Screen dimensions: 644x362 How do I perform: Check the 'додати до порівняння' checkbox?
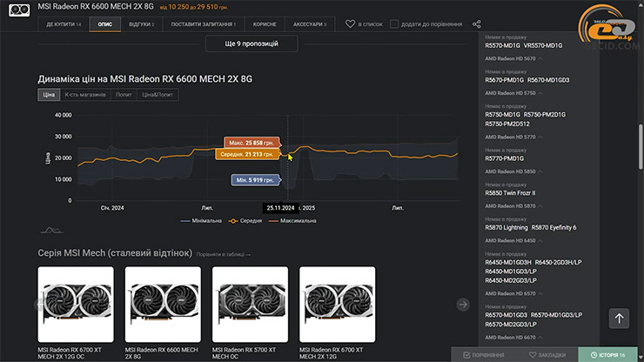395,24
